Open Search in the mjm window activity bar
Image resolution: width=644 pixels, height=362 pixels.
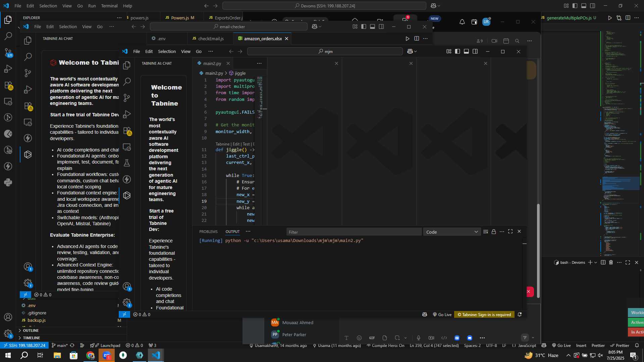pos(127,81)
